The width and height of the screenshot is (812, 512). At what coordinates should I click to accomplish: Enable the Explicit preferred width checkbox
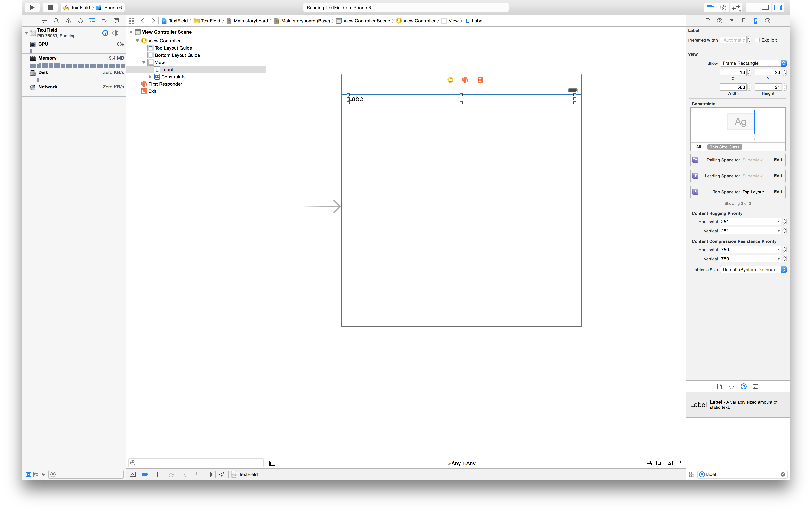(x=757, y=40)
